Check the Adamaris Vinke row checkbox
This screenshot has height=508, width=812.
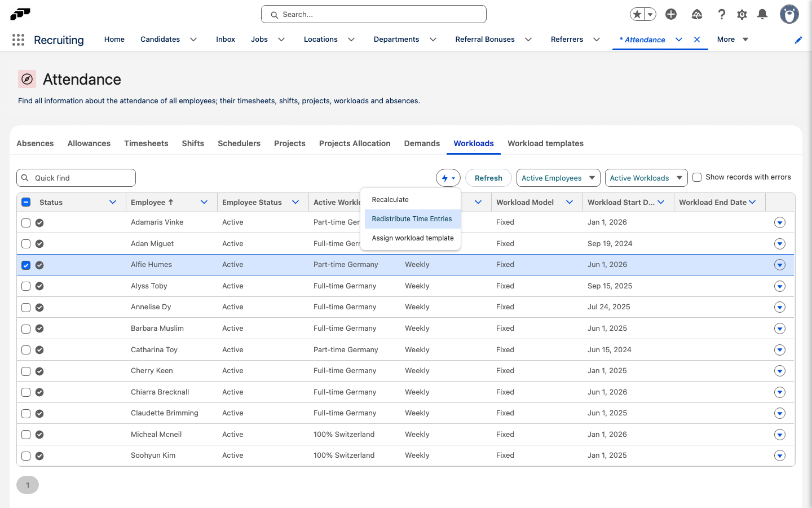pos(26,223)
